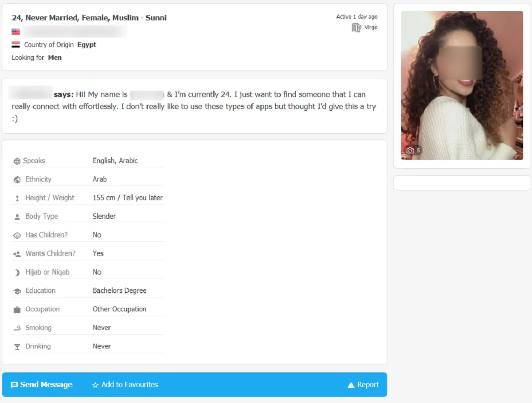Send Message to this member
Screen dimensions: 532x403
[x=42, y=385]
